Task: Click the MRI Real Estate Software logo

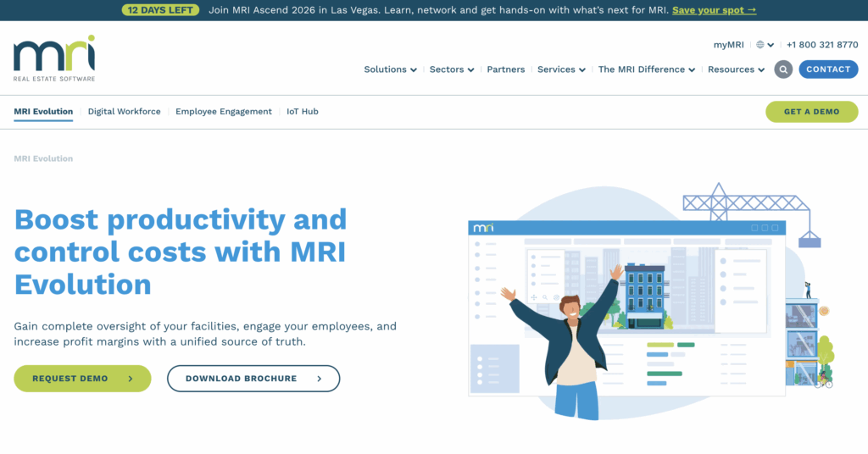Action: 54,58
